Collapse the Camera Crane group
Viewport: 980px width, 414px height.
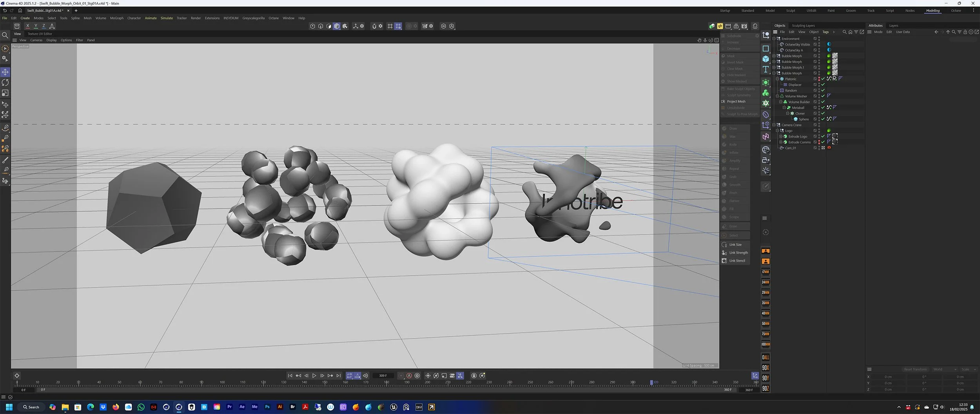click(x=774, y=125)
